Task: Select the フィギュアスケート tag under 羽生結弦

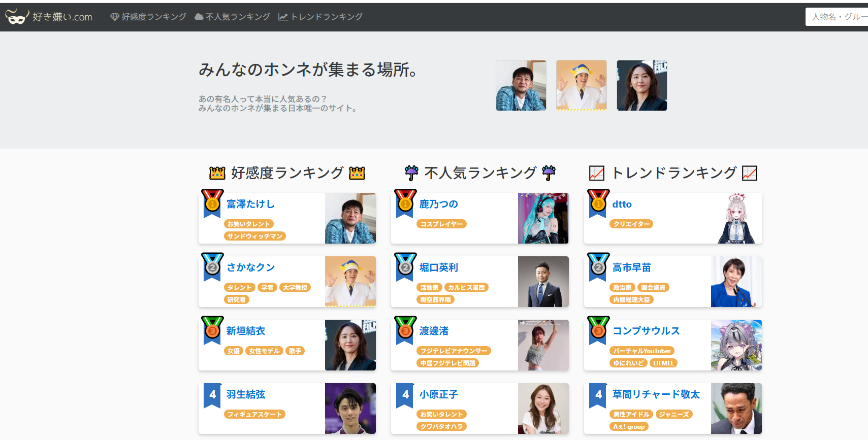Action: click(254, 414)
